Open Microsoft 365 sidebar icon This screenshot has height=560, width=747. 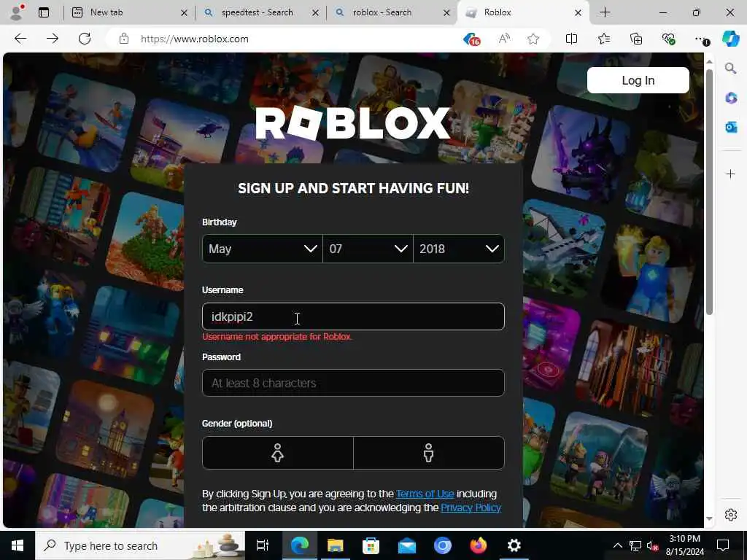coord(731,98)
